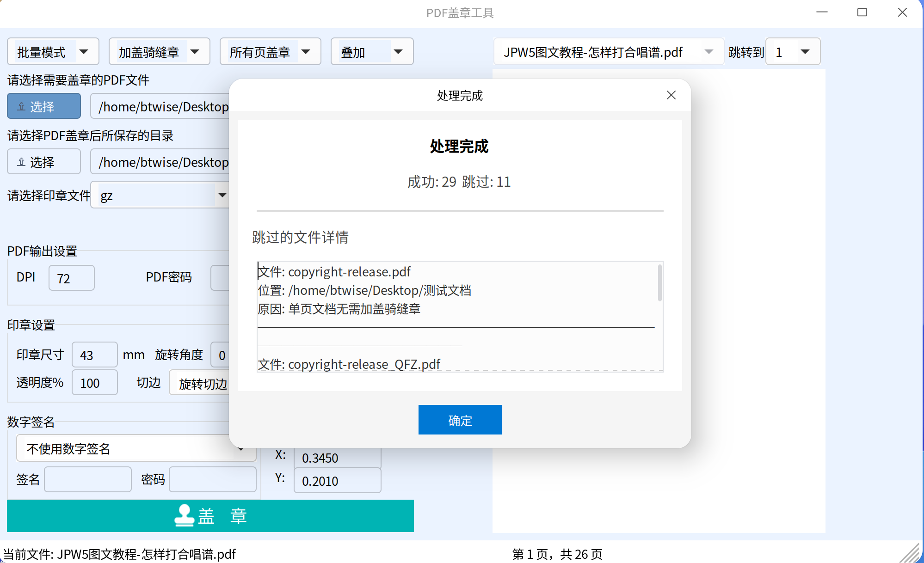
Task: Click the X coordinate field 0.3450
Action: (338, 458)
